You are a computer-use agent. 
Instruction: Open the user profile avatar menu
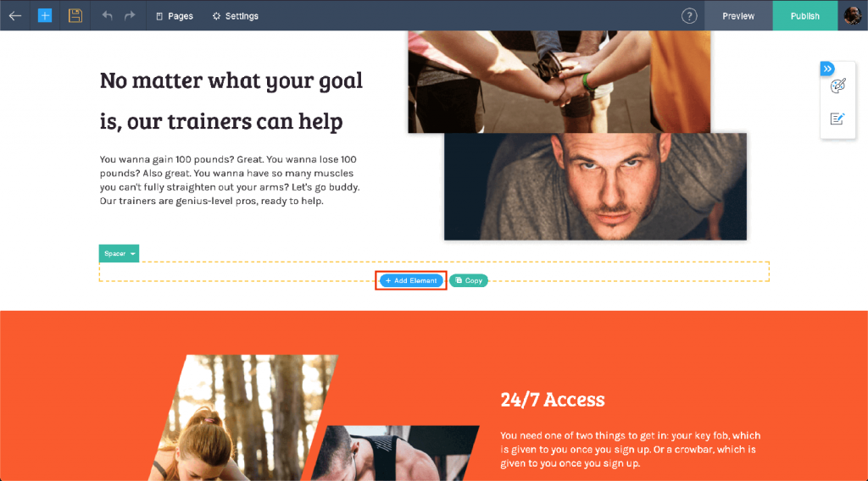coord(853,15)
